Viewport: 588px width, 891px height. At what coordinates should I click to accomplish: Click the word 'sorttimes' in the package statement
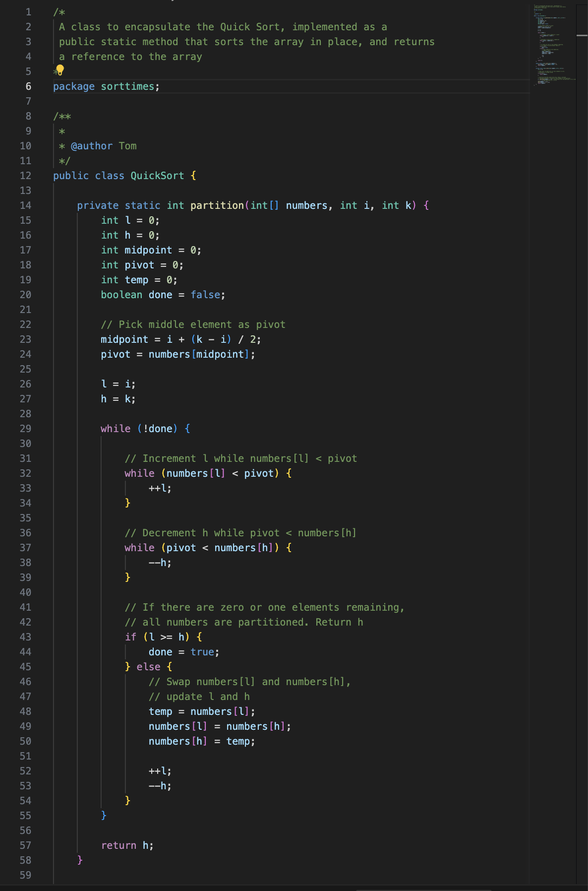[127, 86]
